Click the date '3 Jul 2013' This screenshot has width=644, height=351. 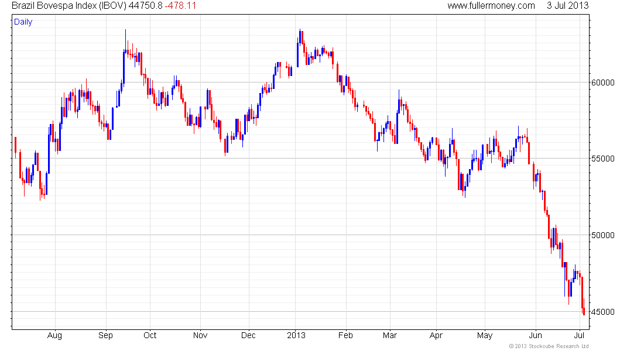click(568, 6)
